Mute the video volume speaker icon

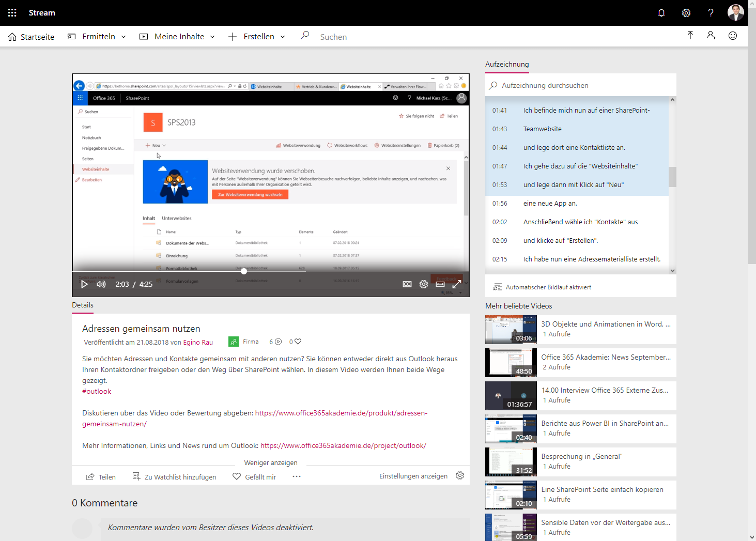[x=101, y=284]
